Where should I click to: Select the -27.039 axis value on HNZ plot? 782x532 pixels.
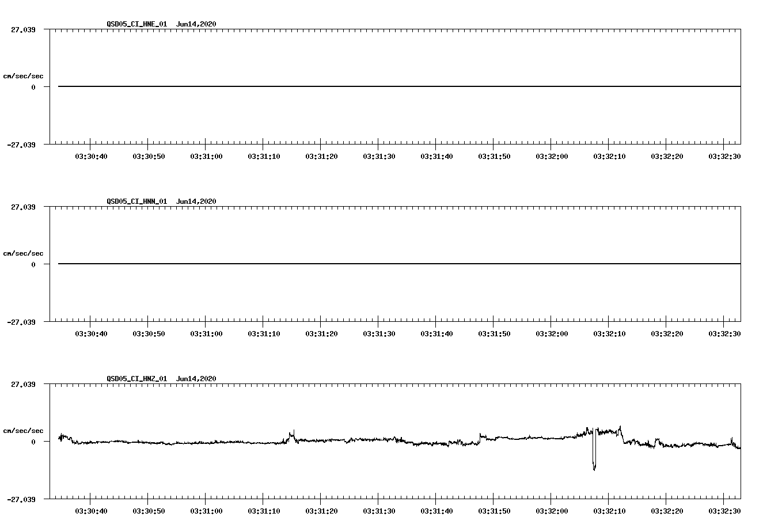click(x=21, y=499)
